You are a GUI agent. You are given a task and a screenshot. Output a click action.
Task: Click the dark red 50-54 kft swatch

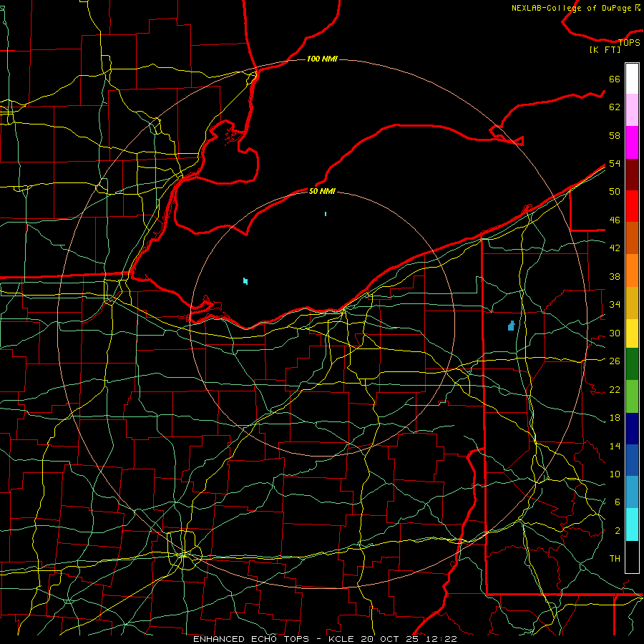point(632,174)
